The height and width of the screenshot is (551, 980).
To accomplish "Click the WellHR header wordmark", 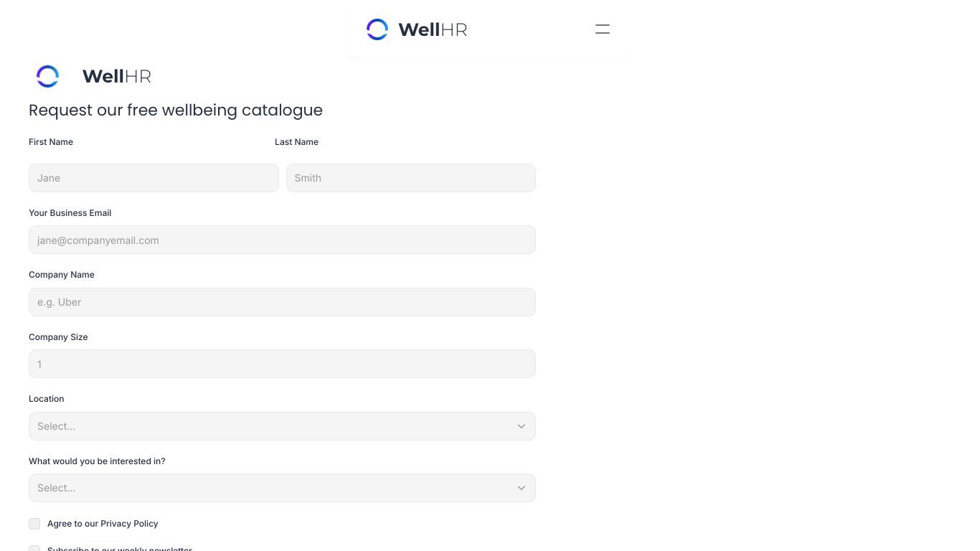I will pos(433,29).
